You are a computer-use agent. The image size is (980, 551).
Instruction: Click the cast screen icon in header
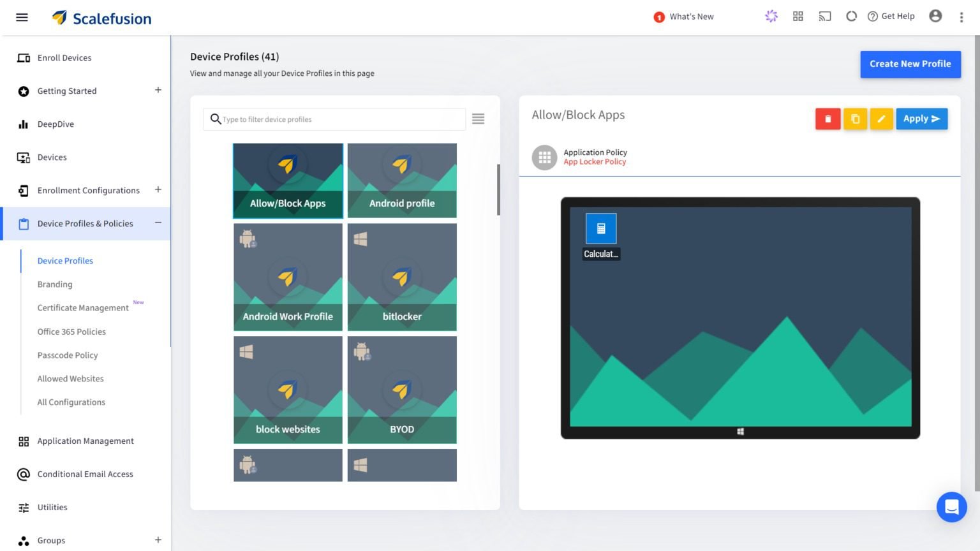pos(824,17)
